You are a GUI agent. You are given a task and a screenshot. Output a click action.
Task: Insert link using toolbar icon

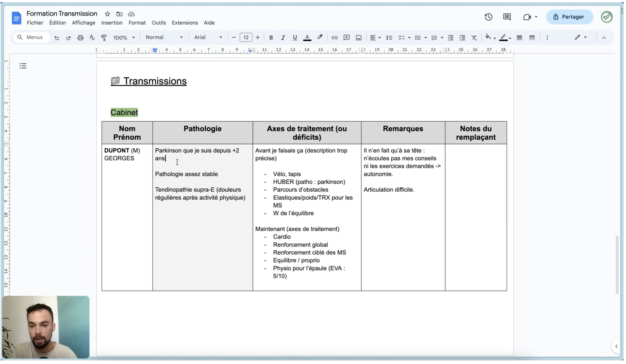pos(334,37)
